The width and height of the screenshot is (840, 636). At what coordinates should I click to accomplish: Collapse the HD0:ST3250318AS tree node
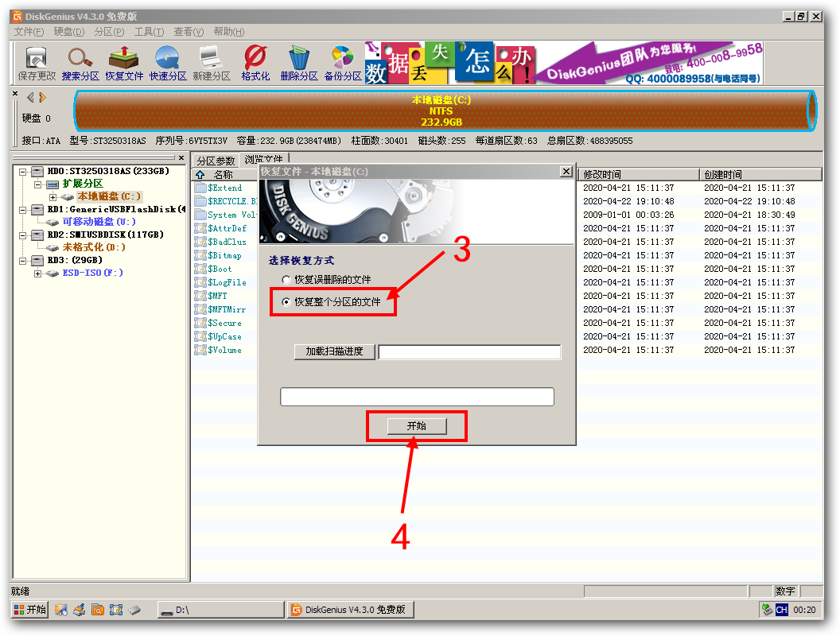[22, 171]
